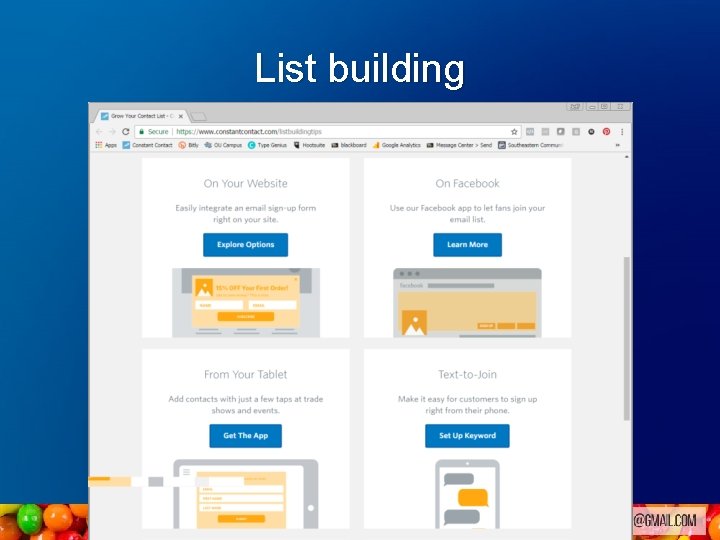Click the Explore Options button
The width and height of the screenshot is (720, 540).
click(x=246, y=245)
